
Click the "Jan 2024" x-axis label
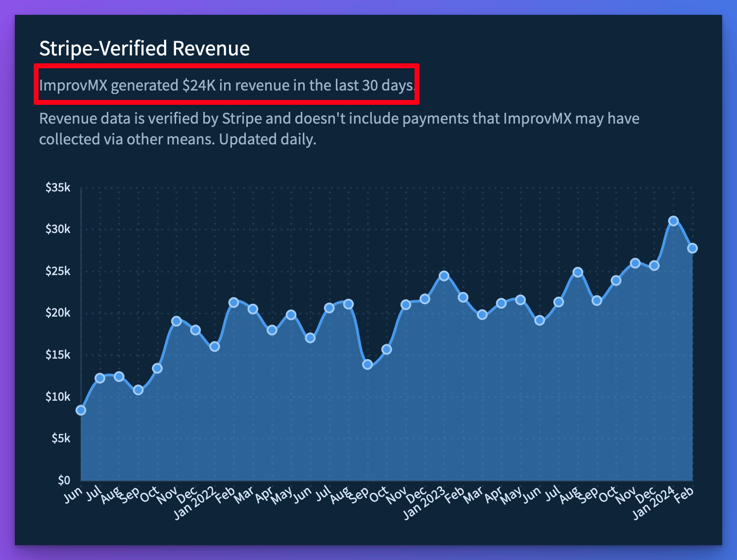coord(654,503)
